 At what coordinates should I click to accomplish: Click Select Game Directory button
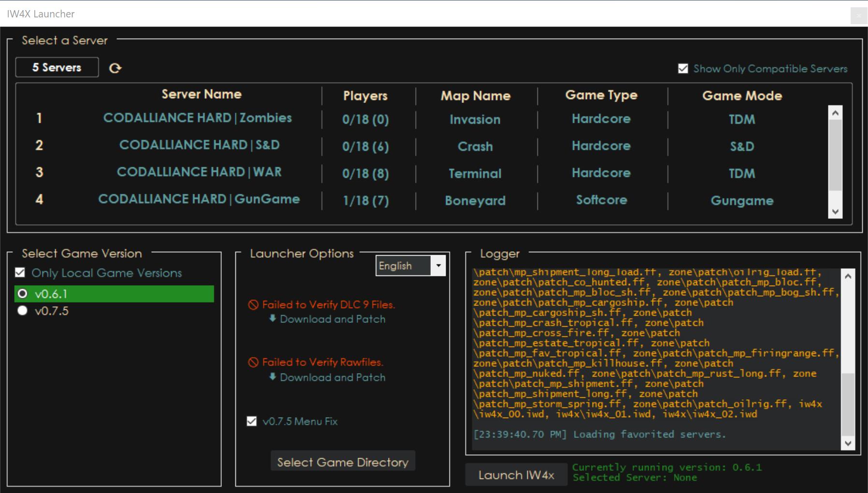tap(343, 462)
